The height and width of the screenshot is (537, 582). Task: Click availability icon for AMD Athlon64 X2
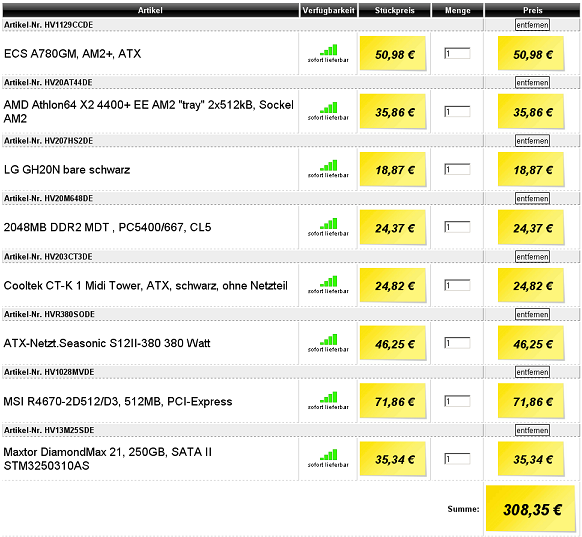328,111
